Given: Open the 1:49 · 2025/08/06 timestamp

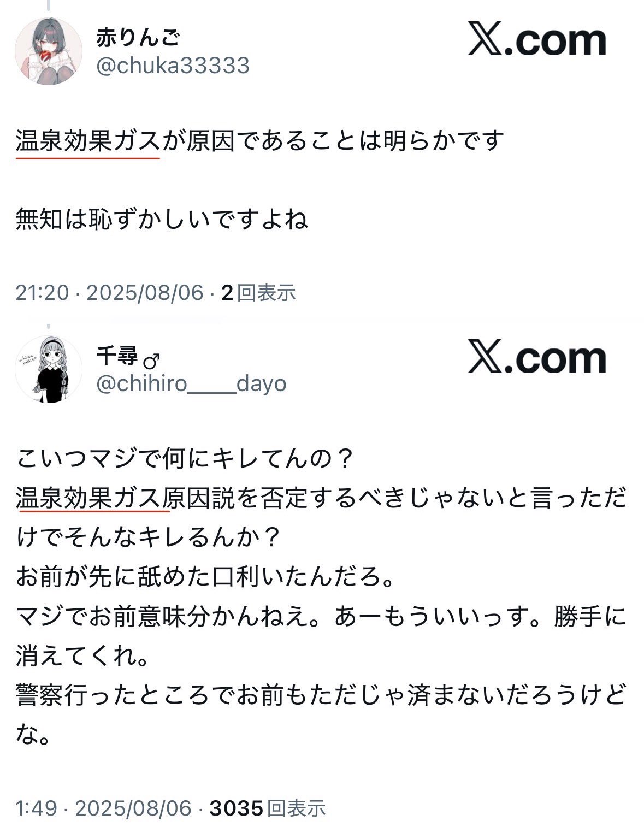Looking at the screenshot, I should (x=104, y=808).
